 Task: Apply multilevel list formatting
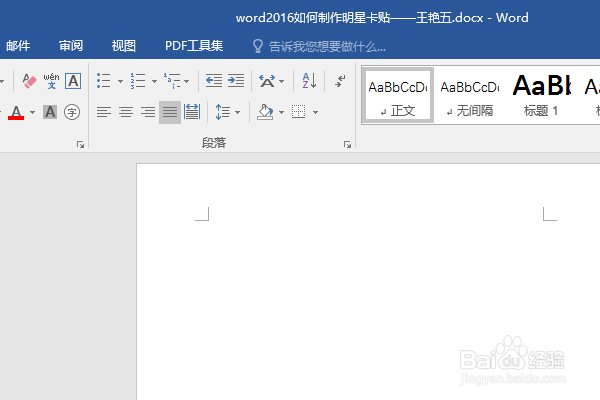(x=172, y=81)
